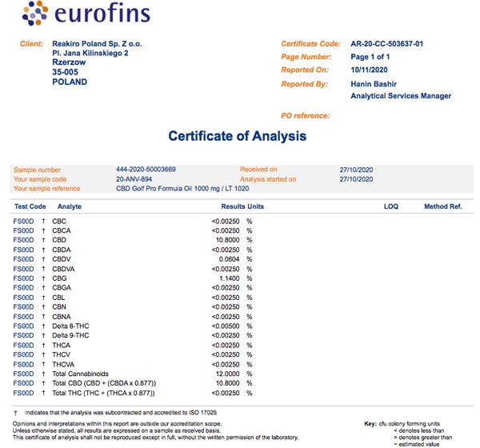Select the Delta 8-THC result <0.00500
The height and width of the screenshot is (448, 480).
click(x=226, y=326)
